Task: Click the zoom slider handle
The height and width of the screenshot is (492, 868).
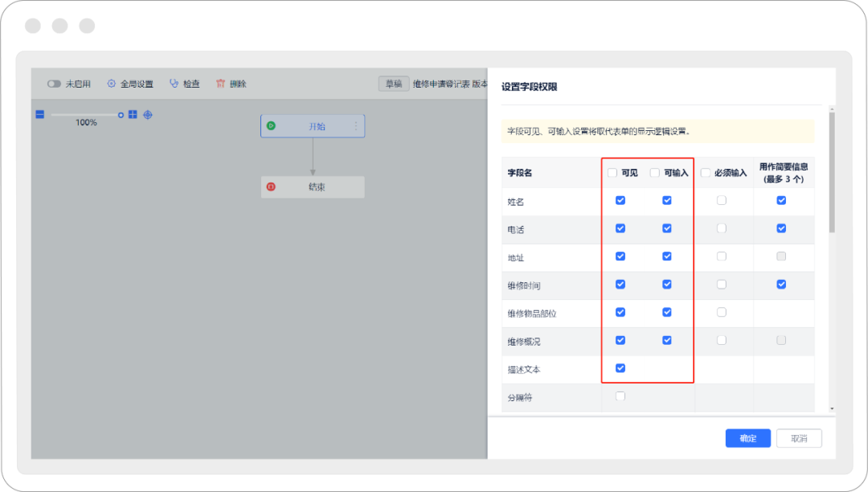Action: (x=121, y=115)
